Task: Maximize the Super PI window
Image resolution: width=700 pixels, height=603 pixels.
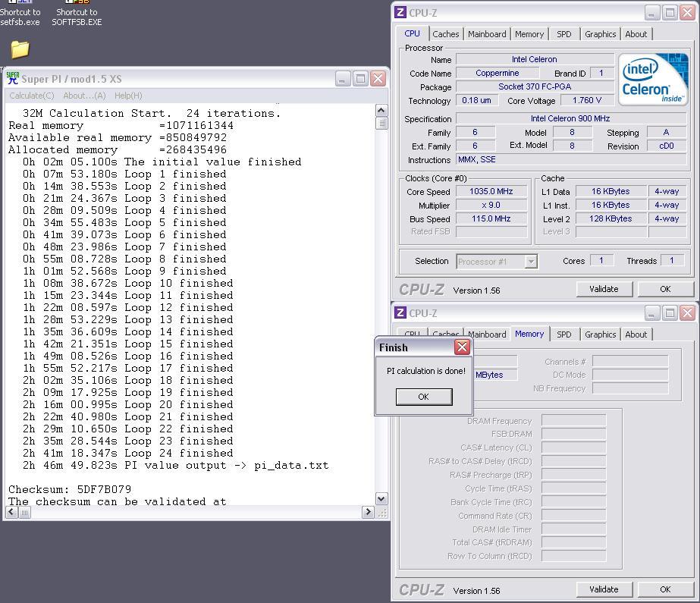Action: [x=360, y=79]
